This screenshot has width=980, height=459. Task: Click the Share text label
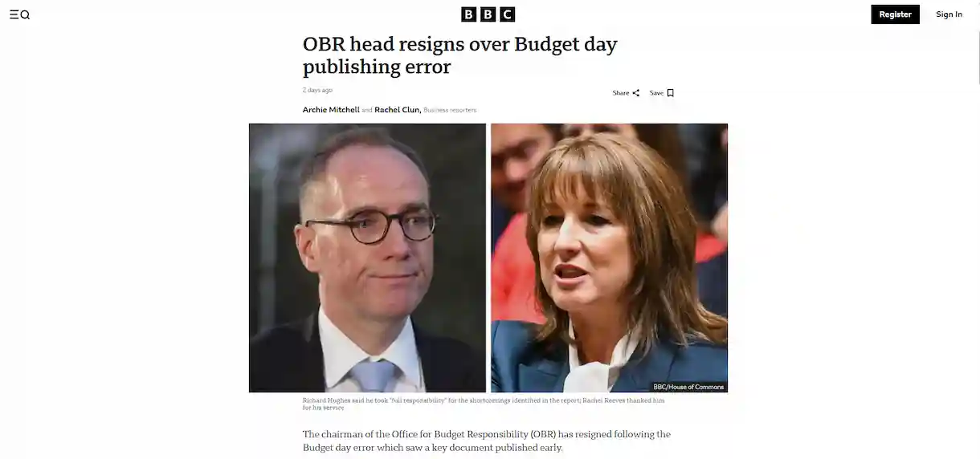[x=621, y=93]
